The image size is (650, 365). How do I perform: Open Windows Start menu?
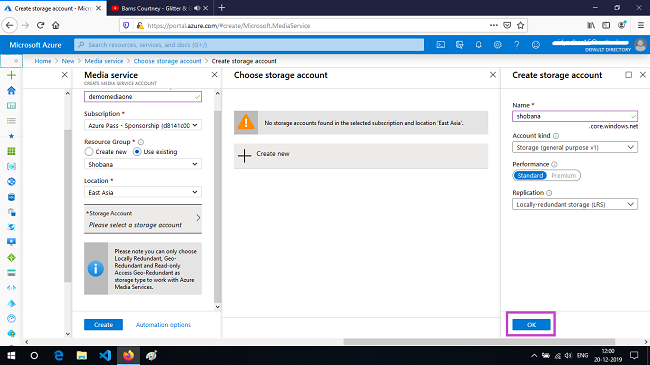tap(11, 355)
